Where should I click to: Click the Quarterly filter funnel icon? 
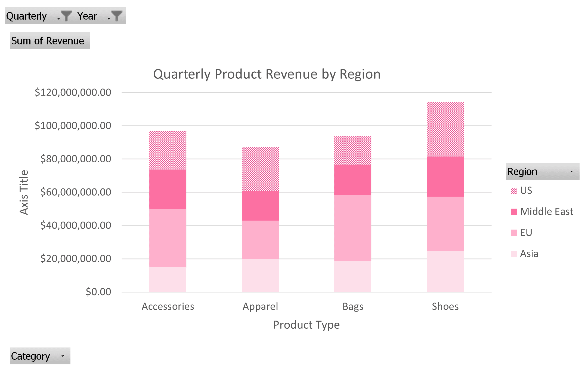[x=66, y=16]
